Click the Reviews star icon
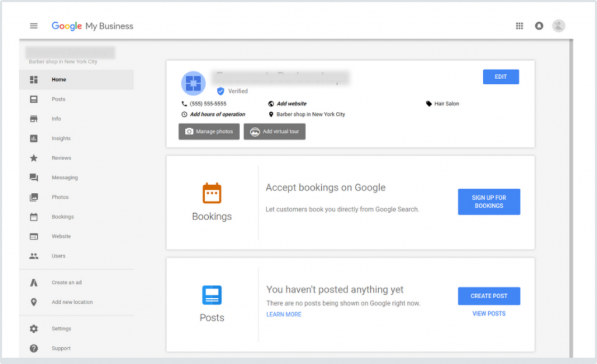 pos(34,158)
